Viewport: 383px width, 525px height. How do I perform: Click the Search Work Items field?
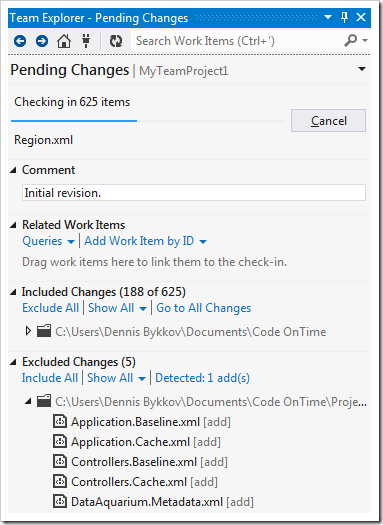tap(236, 41)
